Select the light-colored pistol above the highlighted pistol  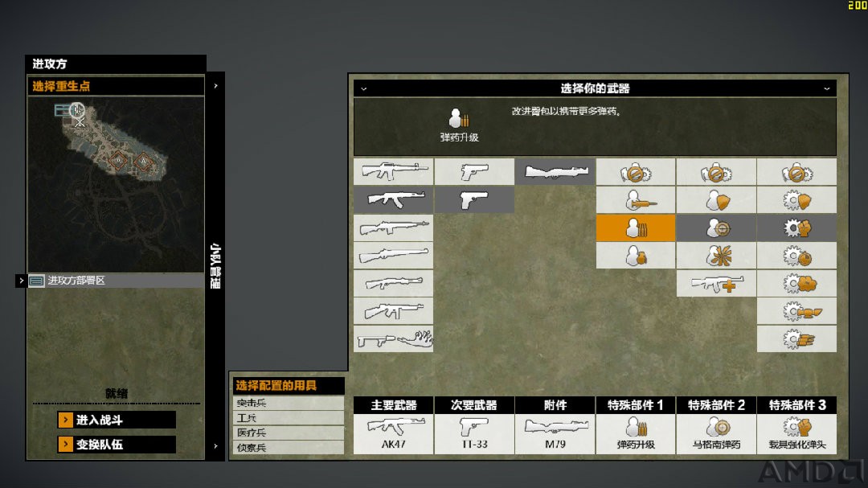pos(474,171)
